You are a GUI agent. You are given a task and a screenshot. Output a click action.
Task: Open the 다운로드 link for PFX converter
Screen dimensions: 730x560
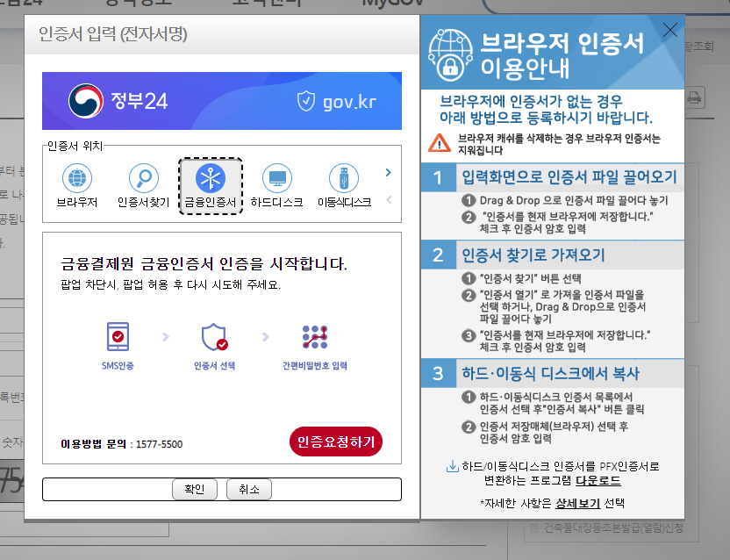[598, 480]
